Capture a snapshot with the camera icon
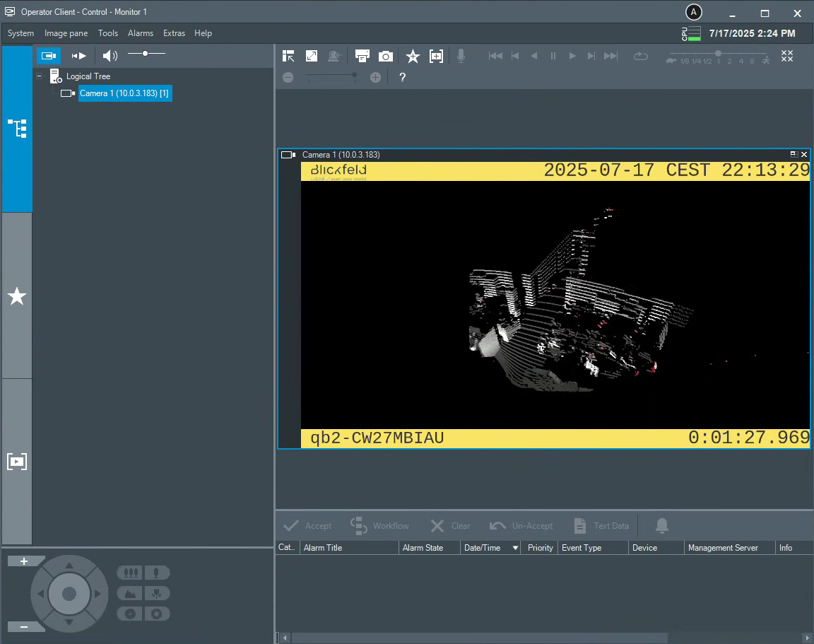Screen dimensions: 814x644 click(385, 57)
